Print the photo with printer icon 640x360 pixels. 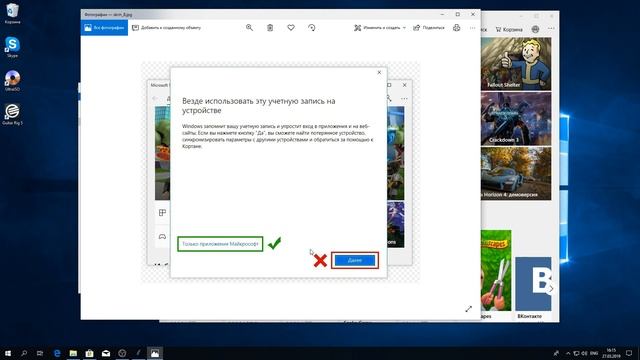tap(456, 28)
